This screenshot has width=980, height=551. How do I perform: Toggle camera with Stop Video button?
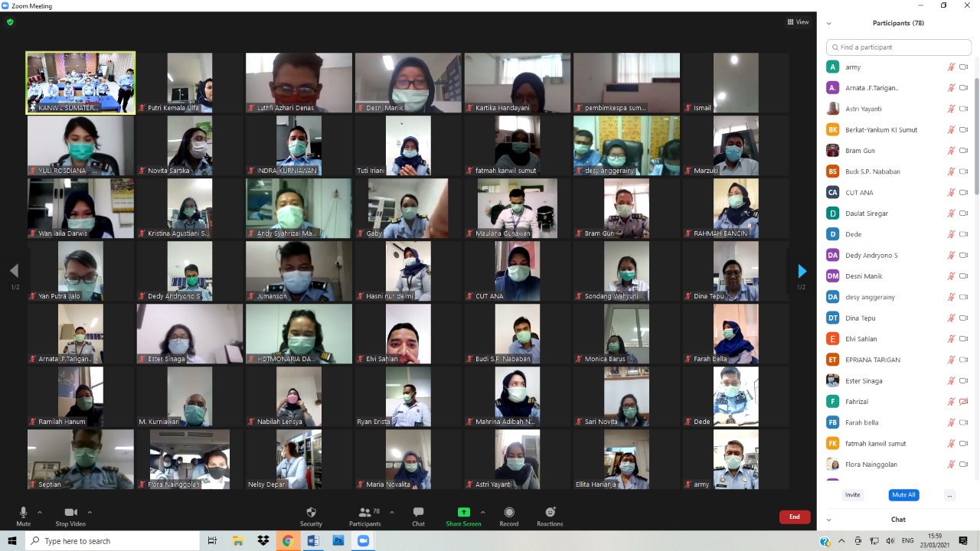click(x=70, y=513)
